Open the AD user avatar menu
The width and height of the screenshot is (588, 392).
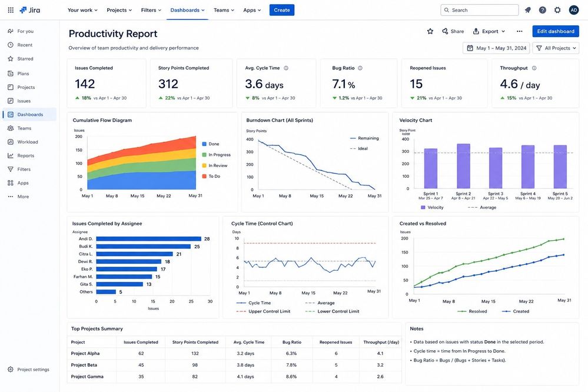click(x=574, y=10)
